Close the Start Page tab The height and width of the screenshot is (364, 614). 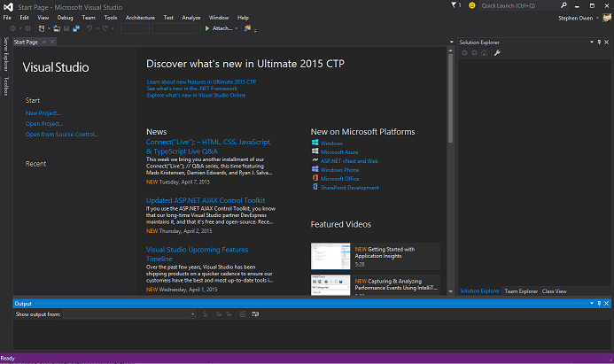52,42
